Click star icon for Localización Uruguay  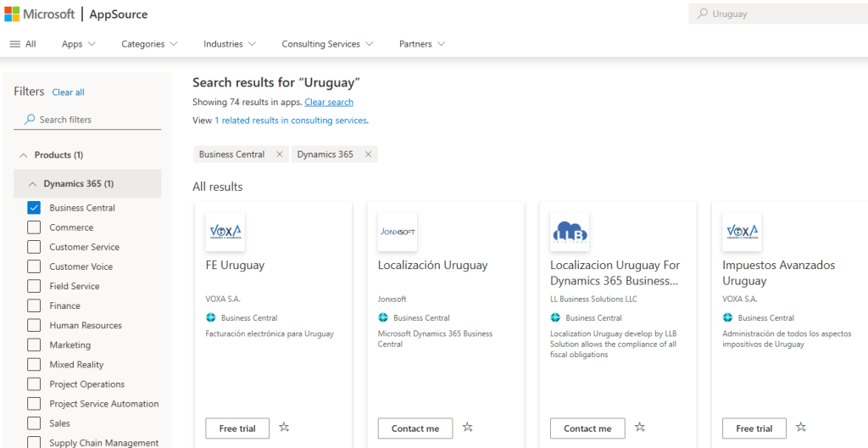click(x=467, y=428)
